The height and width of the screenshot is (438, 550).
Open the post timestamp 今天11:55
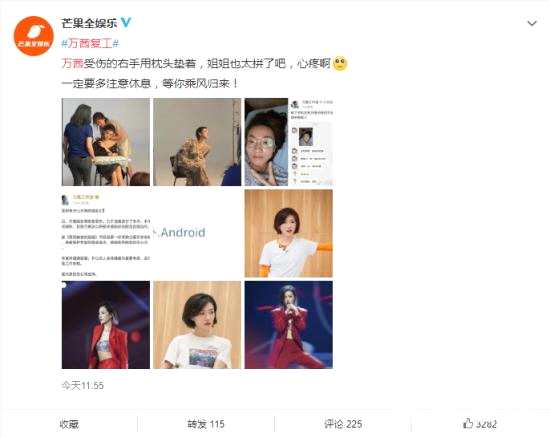coord(83,385)
